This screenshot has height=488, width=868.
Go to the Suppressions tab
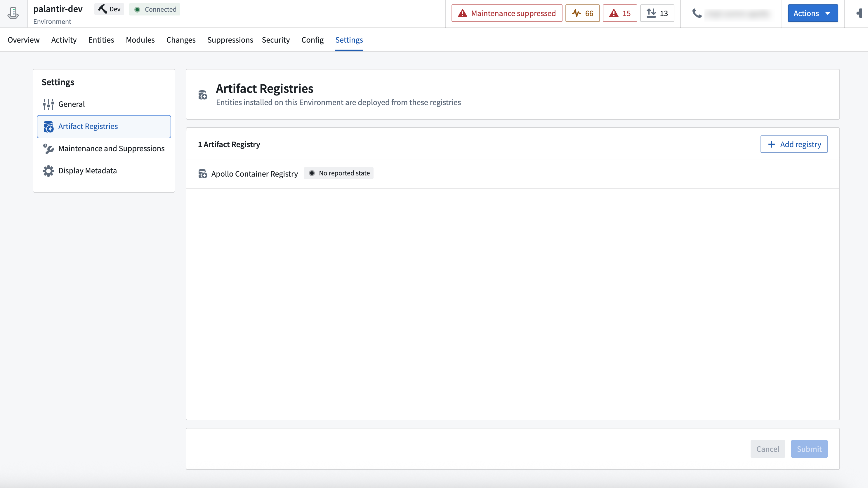pos(230,40)
